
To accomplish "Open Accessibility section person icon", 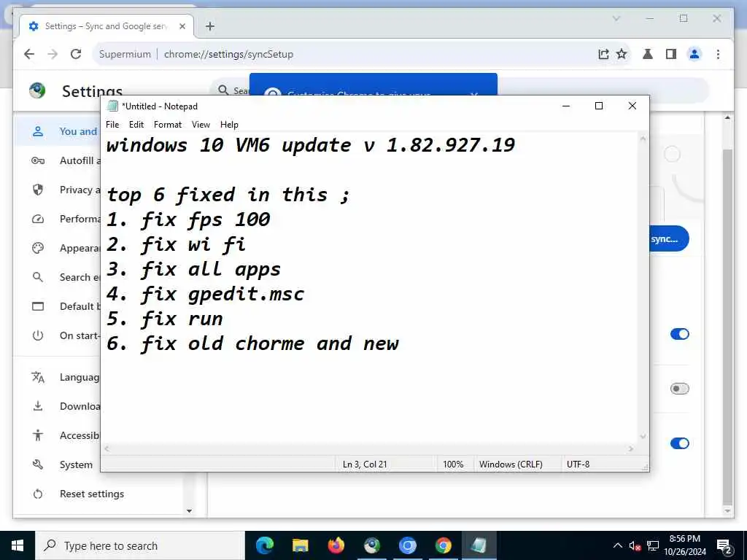I will click(38, 435).
